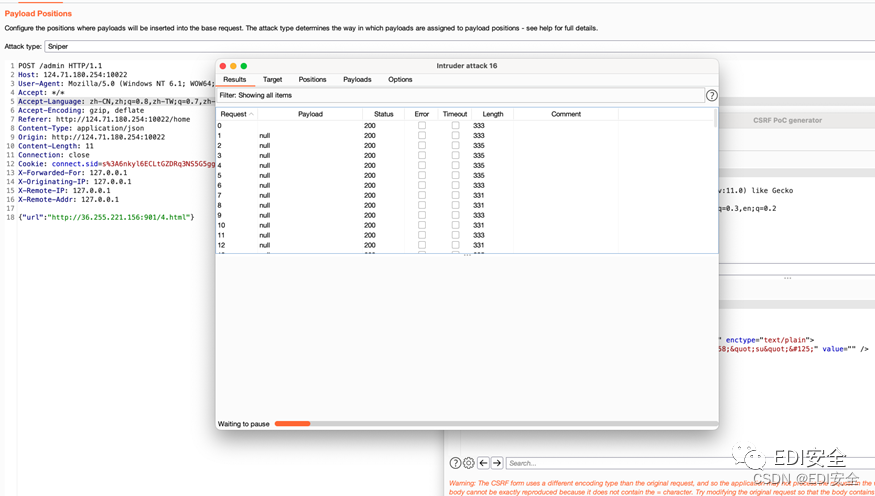
Task: Click the JSON url body line
Action: (x=106, y=217)
